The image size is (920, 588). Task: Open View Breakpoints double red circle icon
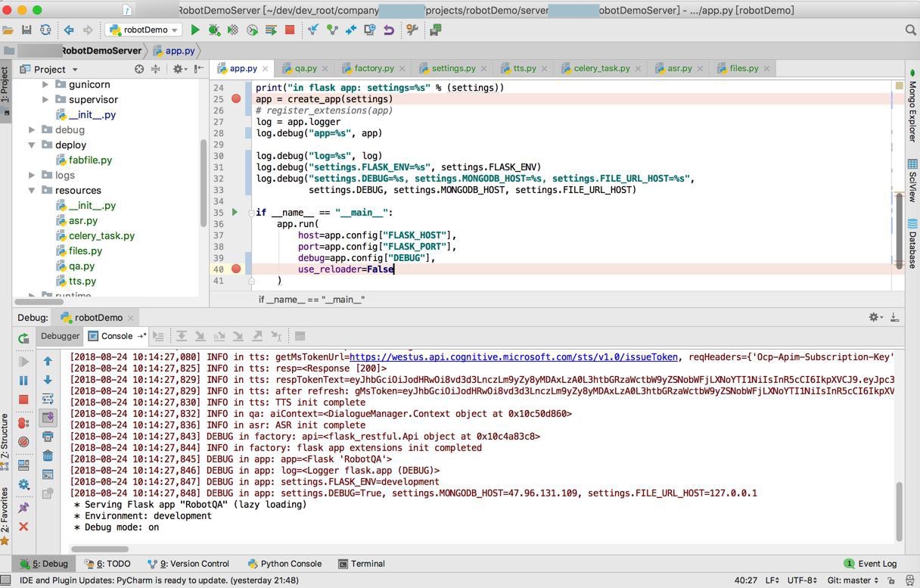23,423
